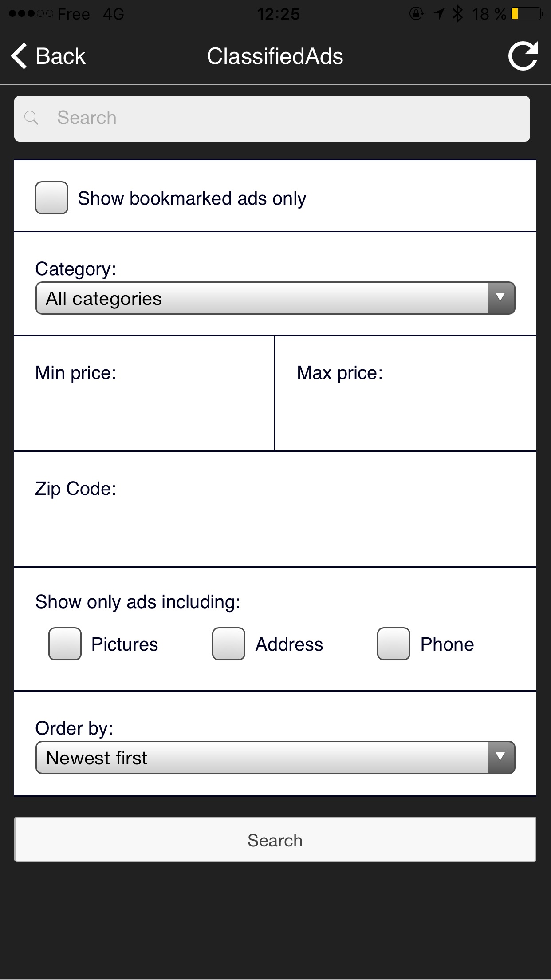
Task: Tap the location arrow status icon
Action: [439, 14]
